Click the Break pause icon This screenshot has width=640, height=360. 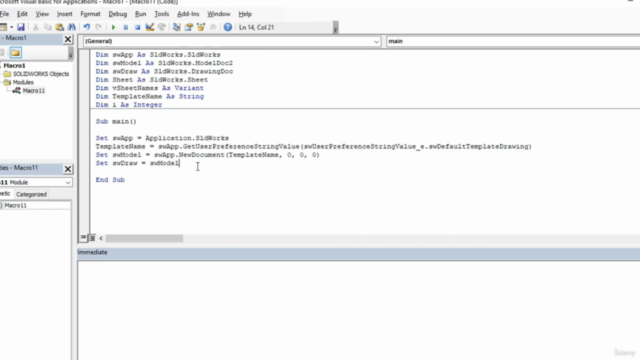[x=126, y=27]
